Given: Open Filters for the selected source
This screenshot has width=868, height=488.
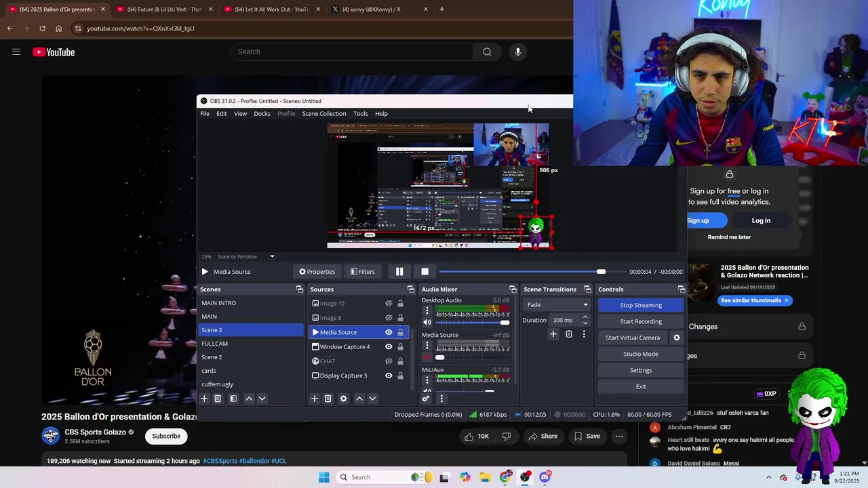Looking at the screenshot, I should [362, 272].
